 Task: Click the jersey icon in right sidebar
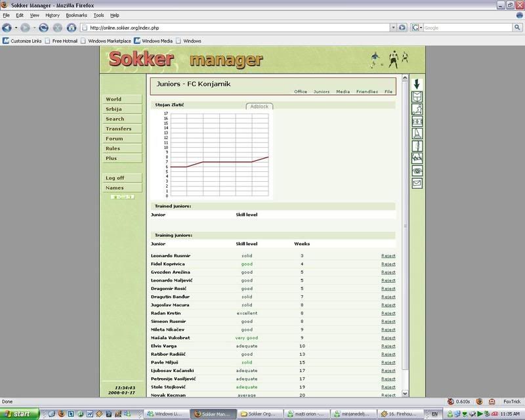(417, 96)
